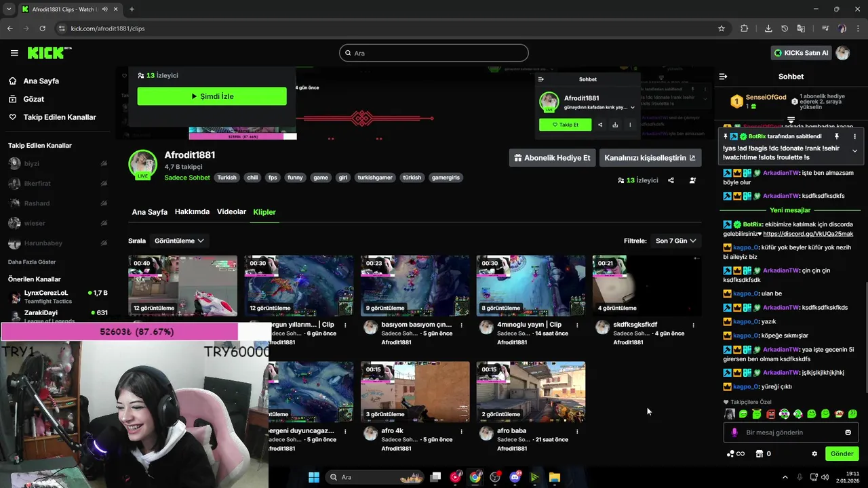
Task: Open the Son 7 Gün filter dropdown
Action: (675, 241)
